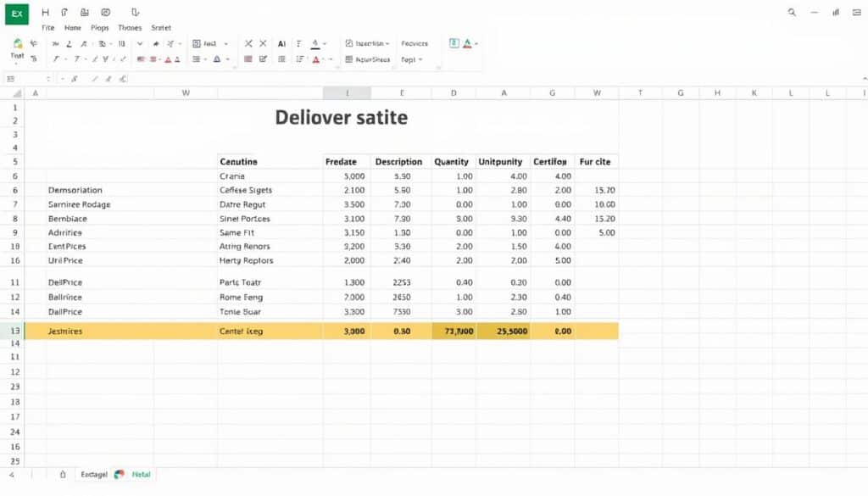
Task: Click the printer-like icon in quick access bar
Action: tap(84, 12)
